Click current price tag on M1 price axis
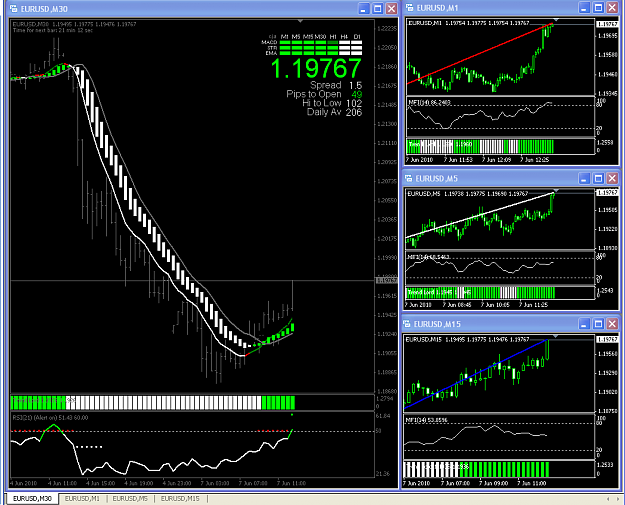Image resolution: width=625 pixels, height=505 pixels. [607, 24]
